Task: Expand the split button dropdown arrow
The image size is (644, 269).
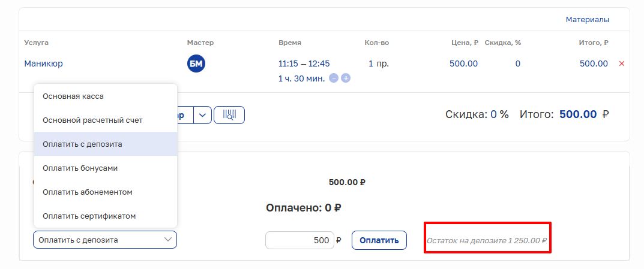Action: 203,115
